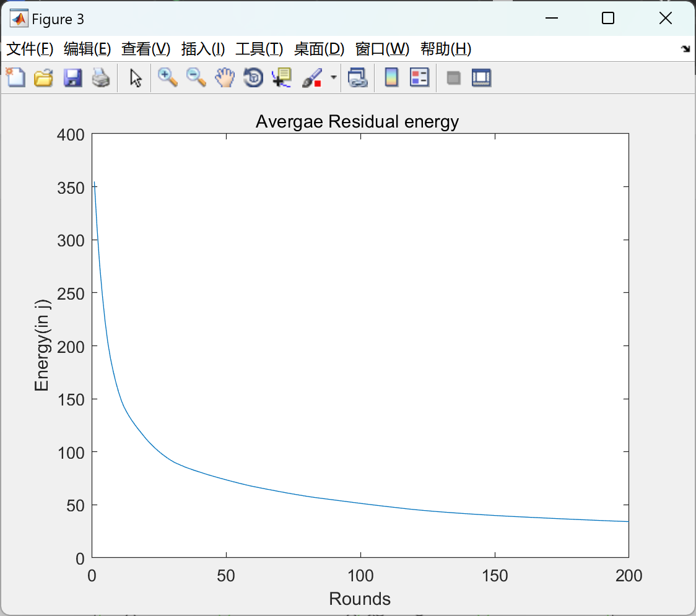This screenshot has width=696, height=616.
Task: Close the Figure 3 window
Action: (x=666, y=18)
